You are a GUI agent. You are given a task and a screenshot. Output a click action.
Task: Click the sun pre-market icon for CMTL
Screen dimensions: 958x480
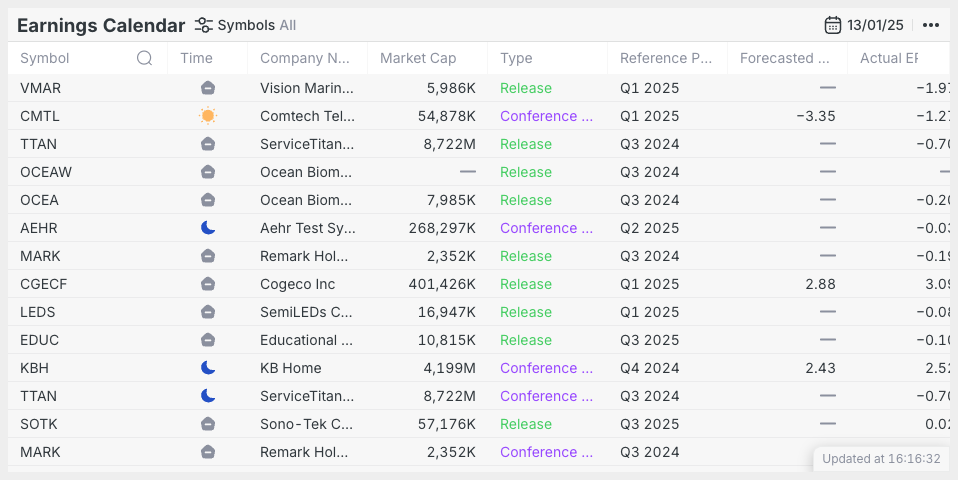(x=208, y=116)
